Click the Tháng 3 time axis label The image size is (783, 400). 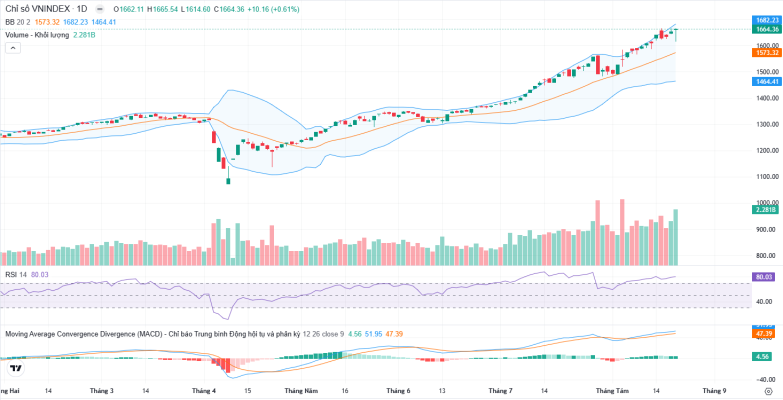point(101,391)
